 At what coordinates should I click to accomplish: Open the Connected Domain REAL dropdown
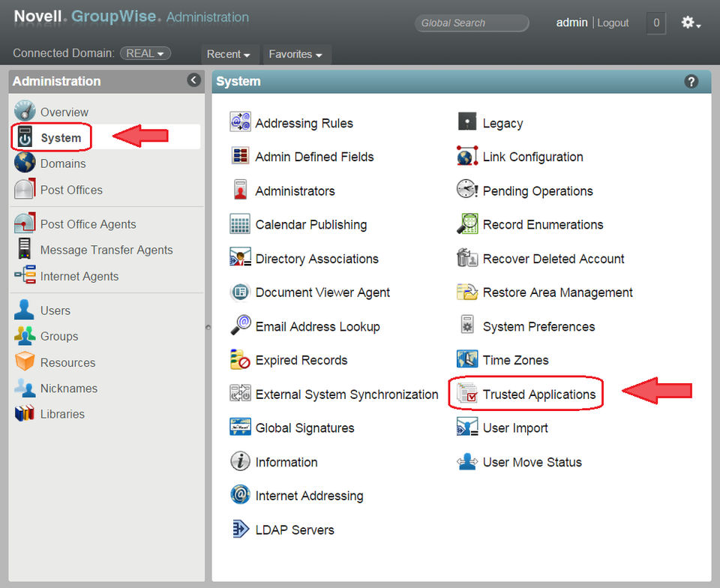(x=145, y=53)
